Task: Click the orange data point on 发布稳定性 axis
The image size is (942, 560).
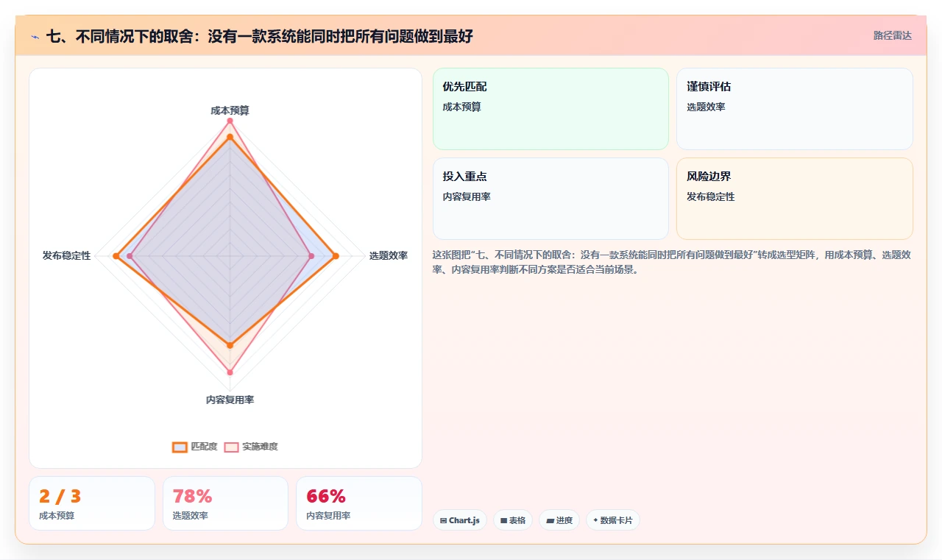Action: pos(116,256)
